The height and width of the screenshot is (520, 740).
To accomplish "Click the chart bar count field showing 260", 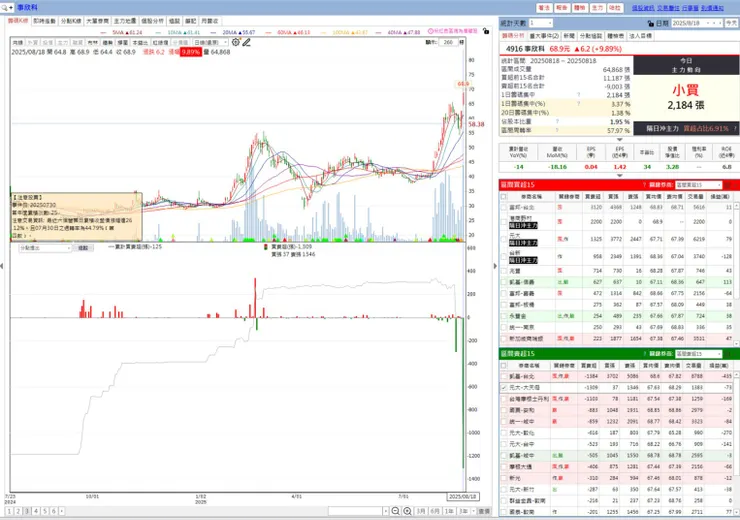I will [448, 42].
